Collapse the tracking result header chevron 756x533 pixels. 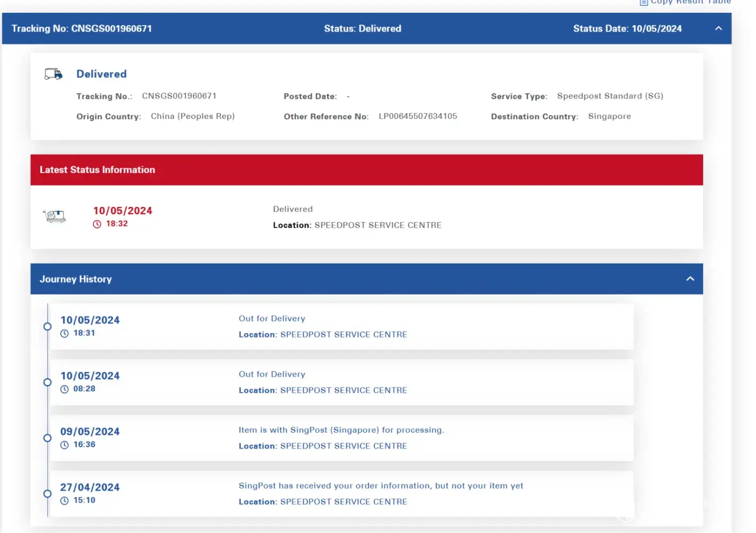click(719, 29)
